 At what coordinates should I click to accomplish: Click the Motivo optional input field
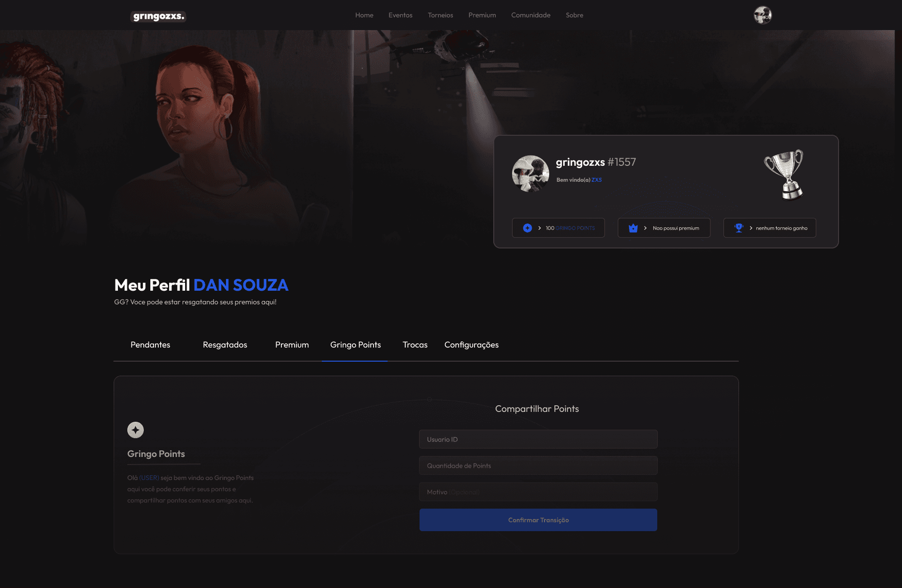[538, 492]
